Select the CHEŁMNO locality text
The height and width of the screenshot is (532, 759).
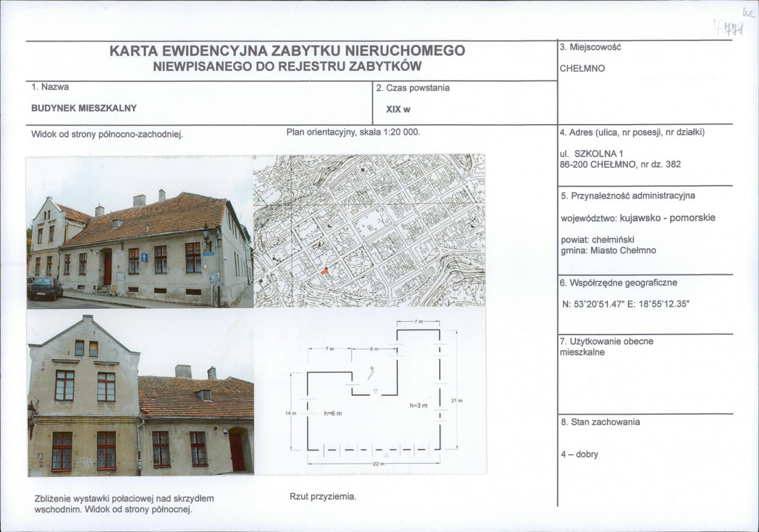click(582, 68)
